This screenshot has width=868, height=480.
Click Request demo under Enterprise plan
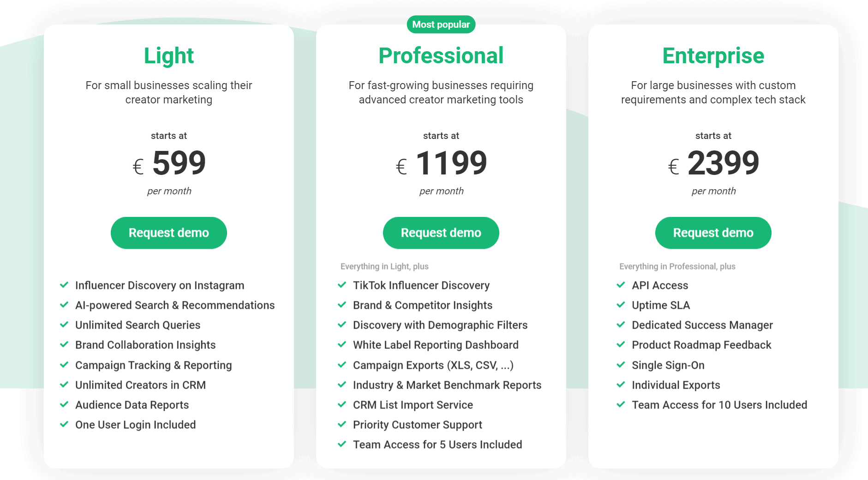pyautogui.click(x=713, y=233)
